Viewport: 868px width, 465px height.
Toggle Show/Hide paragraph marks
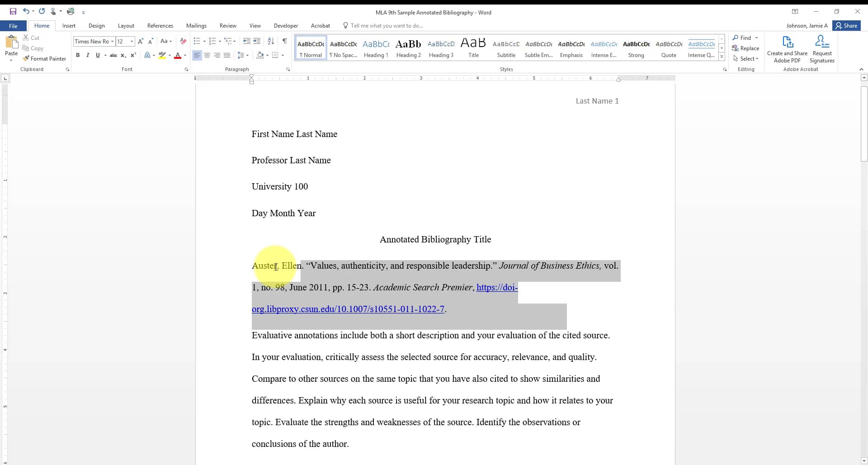pos(284,41)
